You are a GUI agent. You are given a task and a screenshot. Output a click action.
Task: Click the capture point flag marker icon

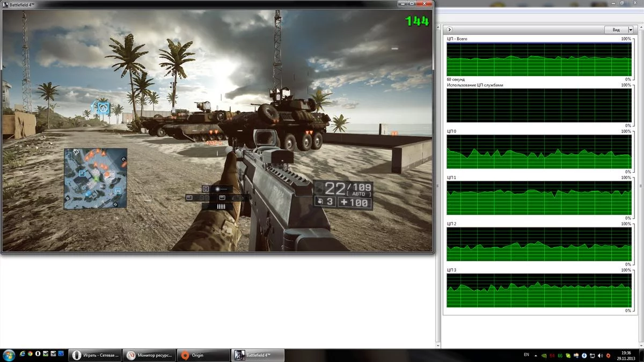click(103, 109)
